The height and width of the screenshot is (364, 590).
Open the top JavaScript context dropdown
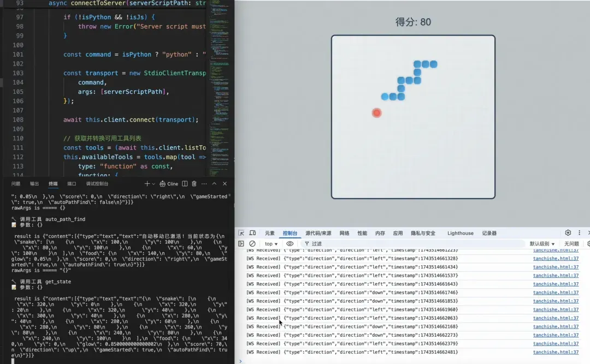[x=272, y=244]
